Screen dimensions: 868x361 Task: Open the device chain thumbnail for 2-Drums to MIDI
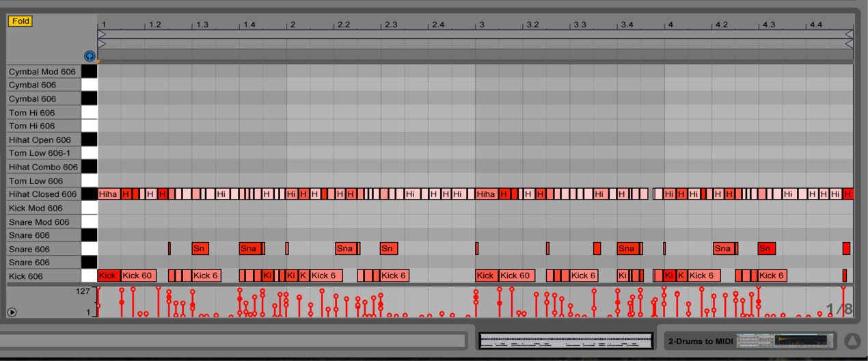click(786, 340)
